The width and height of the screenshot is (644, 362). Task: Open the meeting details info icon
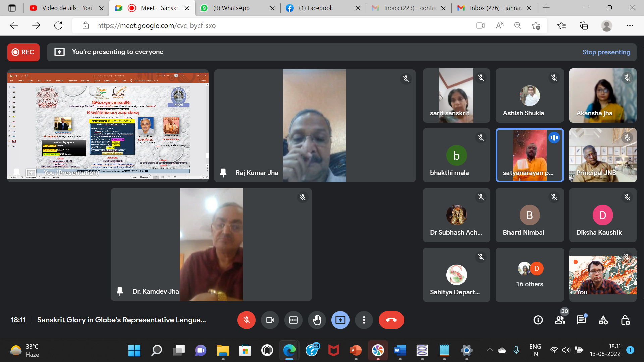[x=538, y=320]
